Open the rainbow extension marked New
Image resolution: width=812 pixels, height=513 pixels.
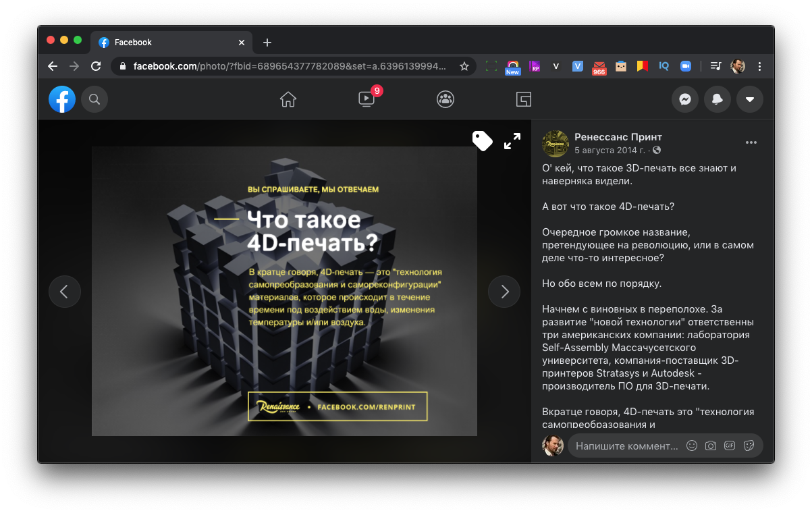[x=513, y=66]
